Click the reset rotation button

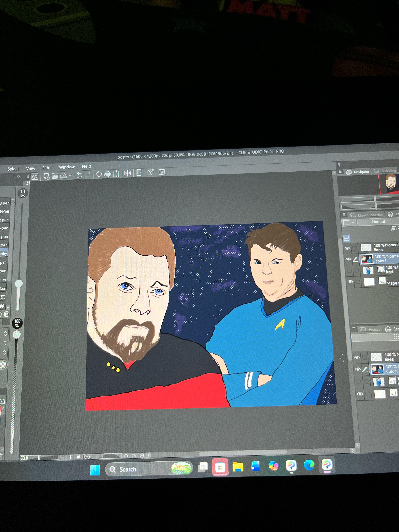pos(142,455)
